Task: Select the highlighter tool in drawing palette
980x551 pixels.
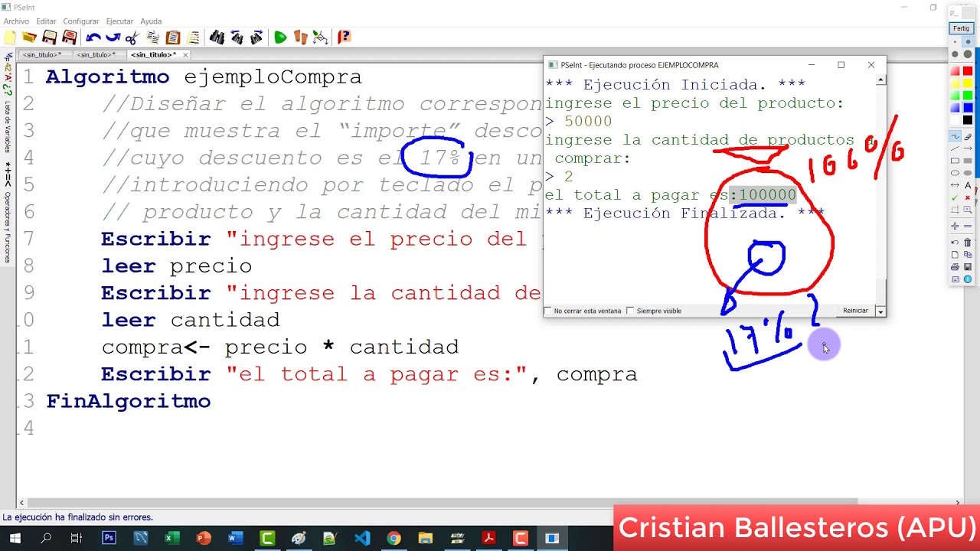Action: click(x=968, y=136)
